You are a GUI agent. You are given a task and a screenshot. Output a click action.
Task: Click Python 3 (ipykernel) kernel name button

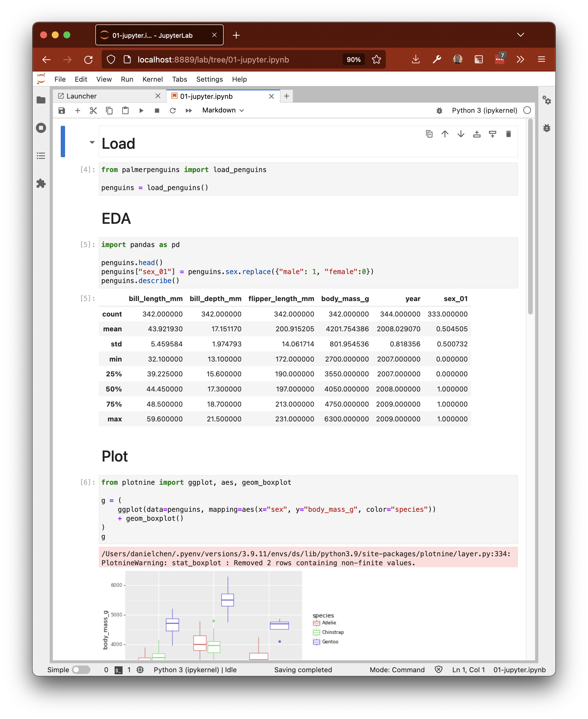coord(484,110)
